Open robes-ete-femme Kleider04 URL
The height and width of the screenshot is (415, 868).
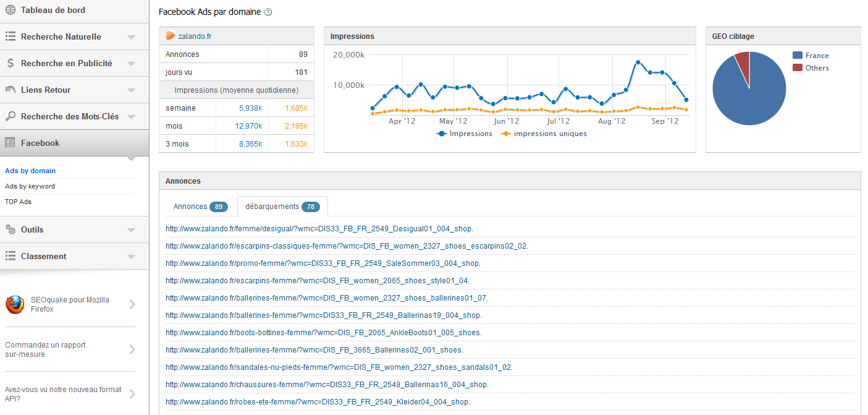pos(318,402)
